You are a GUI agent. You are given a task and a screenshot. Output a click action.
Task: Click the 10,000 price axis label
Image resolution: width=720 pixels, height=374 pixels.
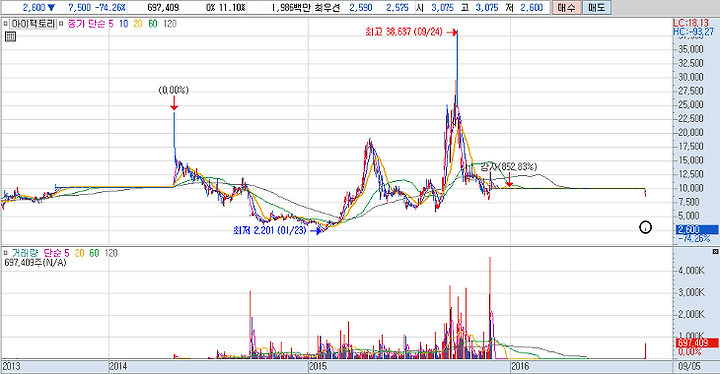pos(691,188)
